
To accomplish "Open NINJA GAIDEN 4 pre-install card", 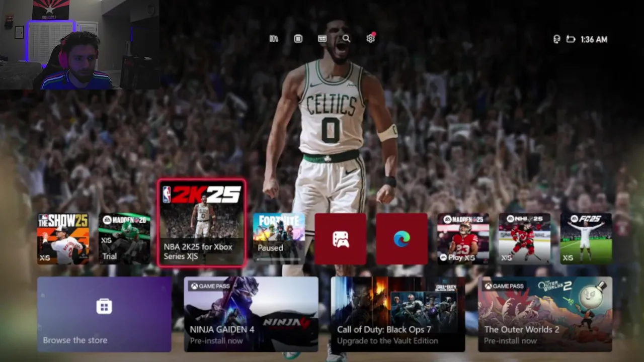I will pos(251,314).
